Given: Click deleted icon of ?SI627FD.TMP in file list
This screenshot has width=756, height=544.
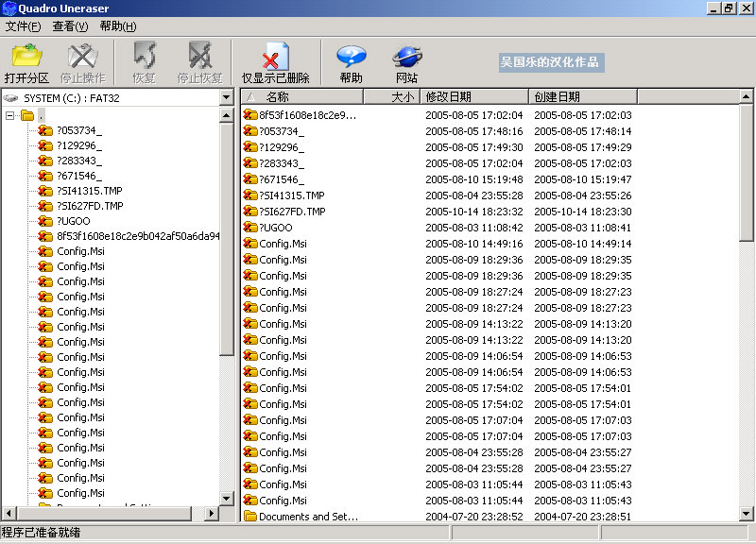Looking at the screenshot, I should click(x=250, y=212).
